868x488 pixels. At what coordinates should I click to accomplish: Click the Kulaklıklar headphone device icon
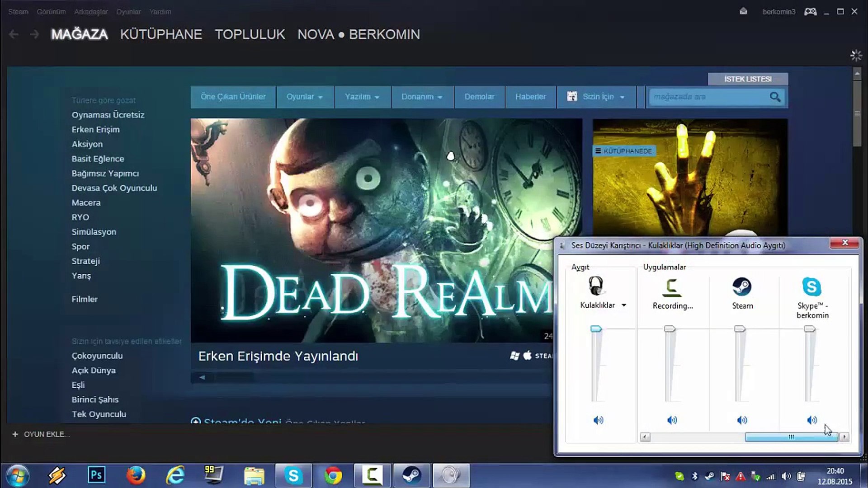click(x=596, y=286)
